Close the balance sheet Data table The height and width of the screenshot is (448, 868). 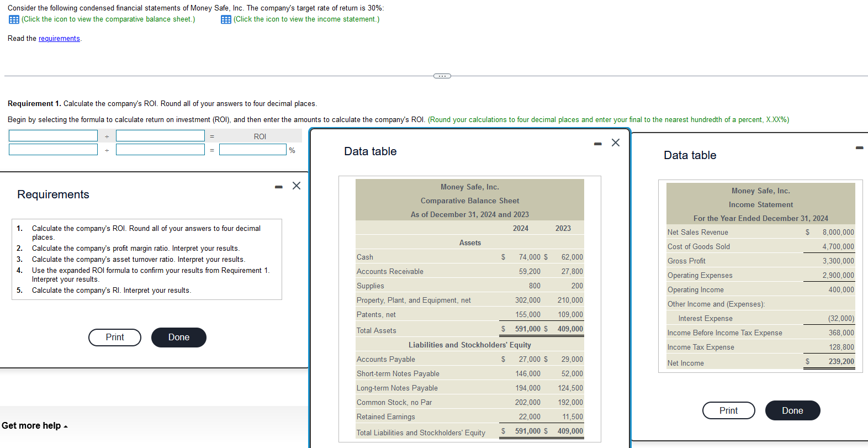click(616, 143)
